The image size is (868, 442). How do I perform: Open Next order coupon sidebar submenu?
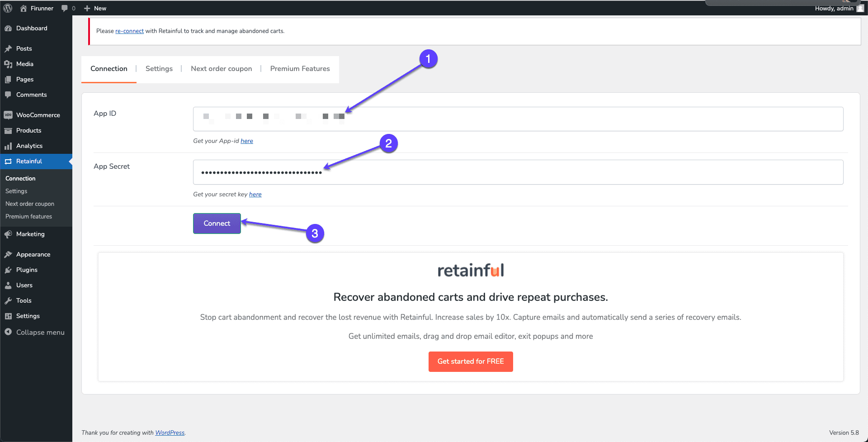(30, 204)
